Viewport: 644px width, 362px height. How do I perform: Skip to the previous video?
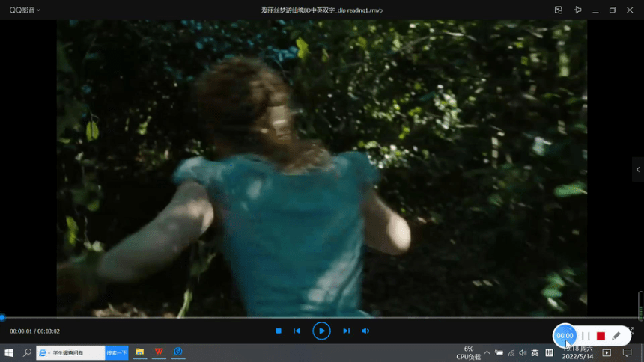pyautogui.click(x=297, y=331)
